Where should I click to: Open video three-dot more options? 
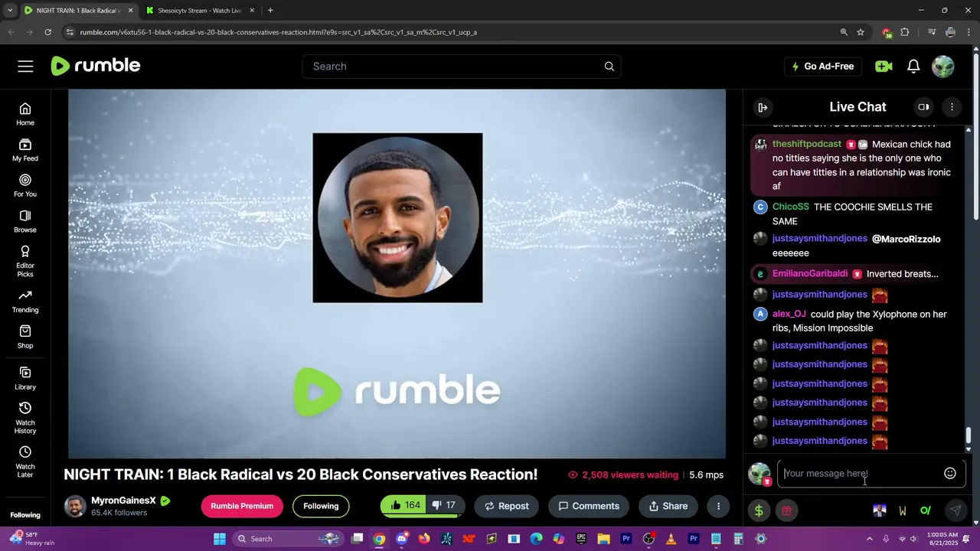click(718, 506)
